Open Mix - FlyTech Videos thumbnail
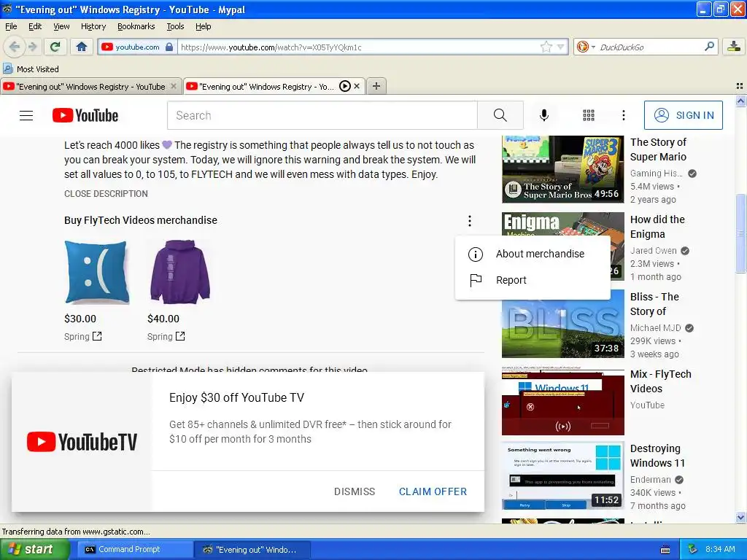747x560 pixels. point(562,401)
